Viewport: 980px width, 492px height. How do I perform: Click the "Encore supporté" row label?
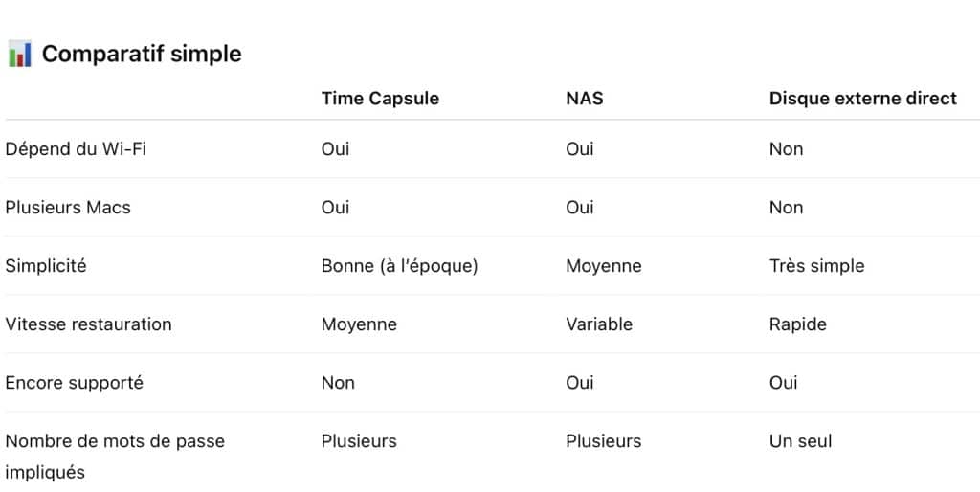point(74,382)
